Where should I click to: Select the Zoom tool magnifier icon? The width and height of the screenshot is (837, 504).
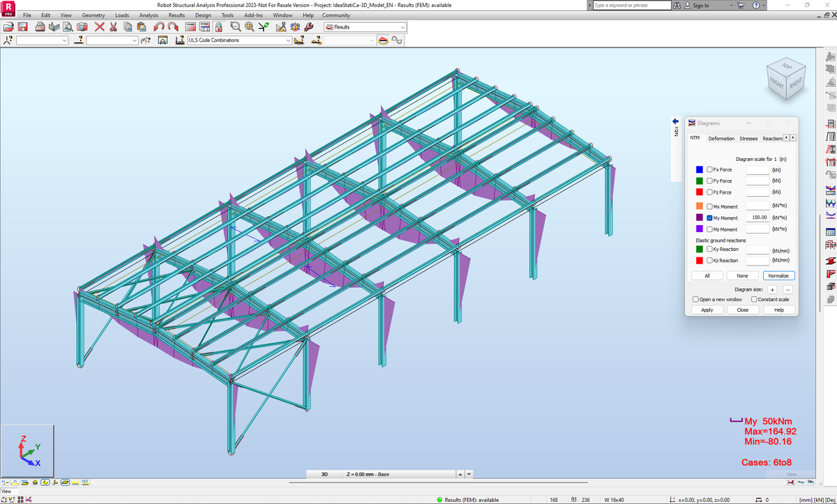click(x=236, y=26)
